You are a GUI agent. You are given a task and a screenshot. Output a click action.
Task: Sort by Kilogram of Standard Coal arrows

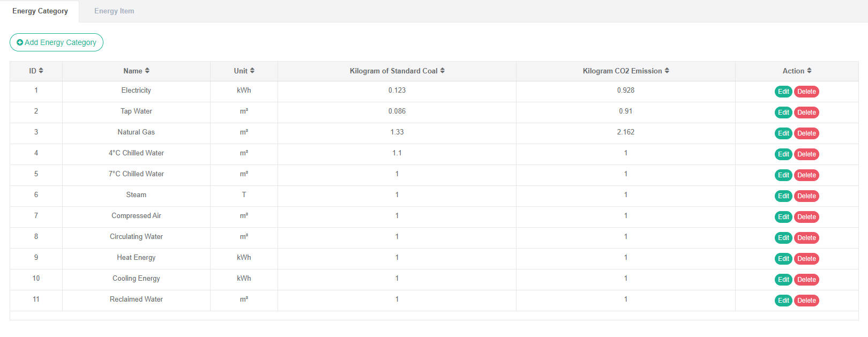(x=443, y=71)
